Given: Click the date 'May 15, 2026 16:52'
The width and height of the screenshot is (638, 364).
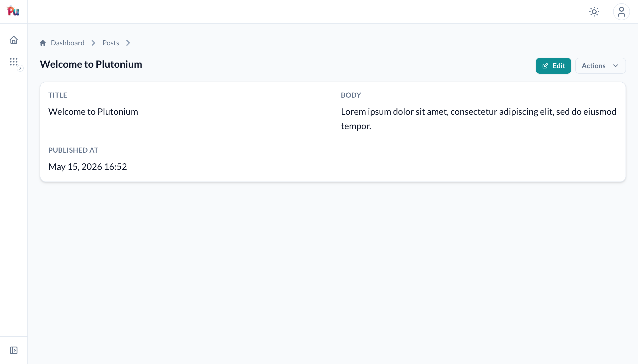Looking at the screenshot, I should click(87, 167).
